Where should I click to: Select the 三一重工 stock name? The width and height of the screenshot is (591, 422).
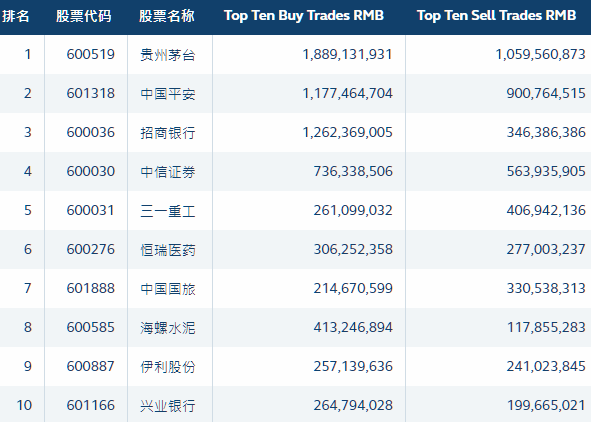tap(168, 211)
